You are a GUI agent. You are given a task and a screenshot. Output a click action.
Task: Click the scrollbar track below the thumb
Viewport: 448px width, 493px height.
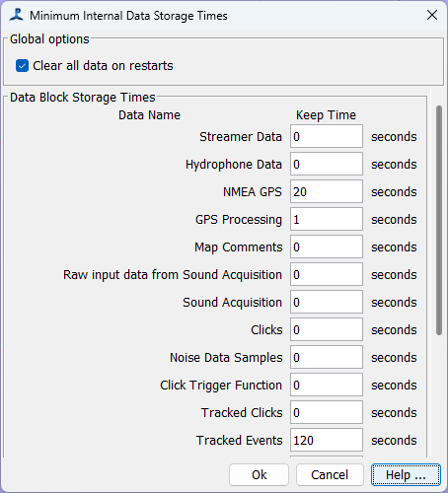click(439, 394)
